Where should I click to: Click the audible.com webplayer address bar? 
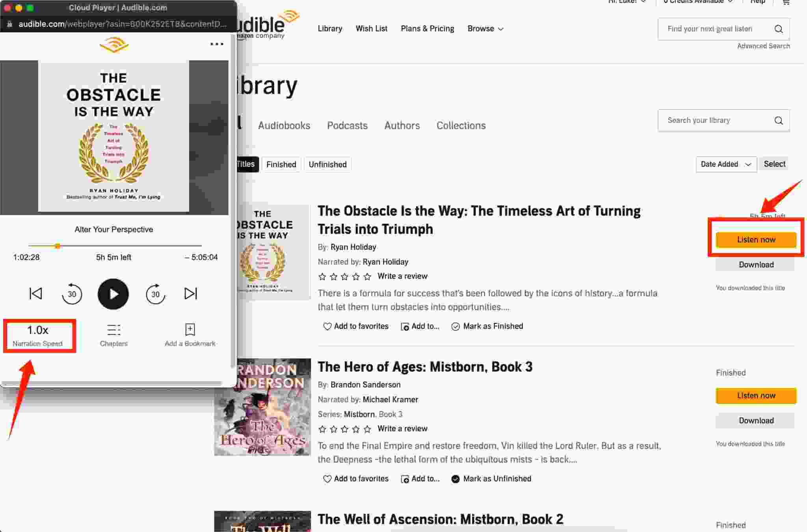click(x=123, y=24)
